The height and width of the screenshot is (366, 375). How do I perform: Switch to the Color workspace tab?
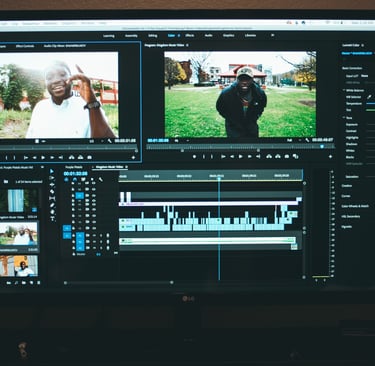pyautogui.click(x=171, y=35)
